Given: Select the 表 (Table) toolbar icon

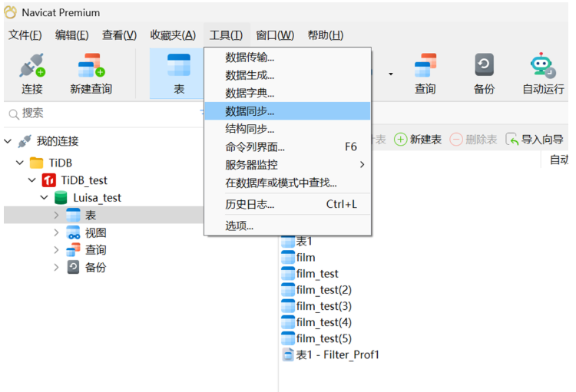Looking at the screenshot, I should [178, 74].
